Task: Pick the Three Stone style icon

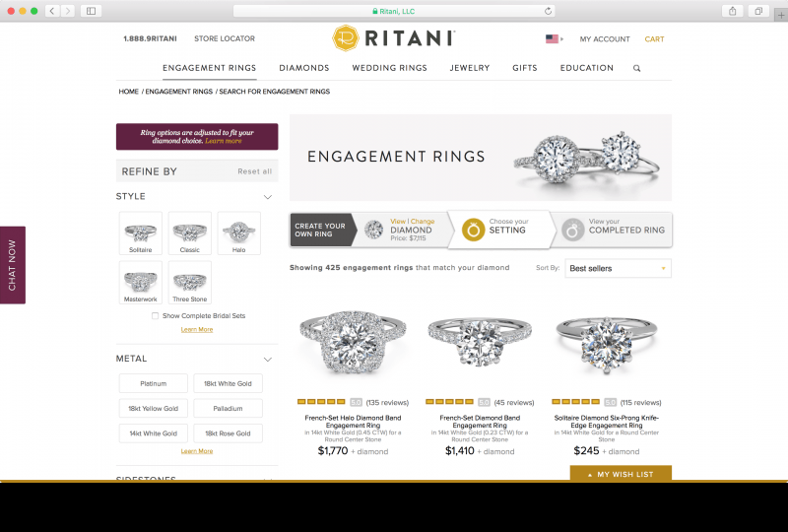Action: point(190,283)
